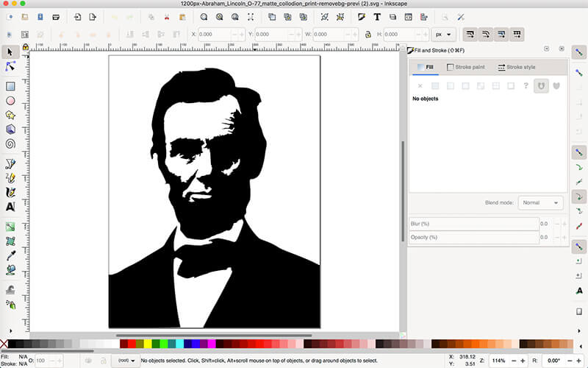Zoom to fit drawing icon
Image resolution: width=588 pixels, height=368 pixels.
pyautogui.click(x=219, y=17)
